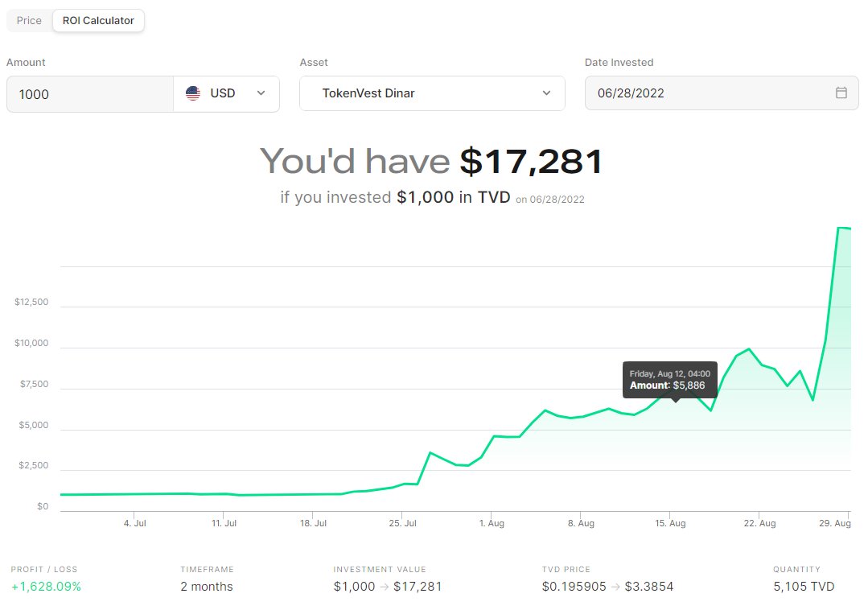The height and width of the screenshot is (610, 868).
Task: Click the Asset field label
Action: point(314,63)
